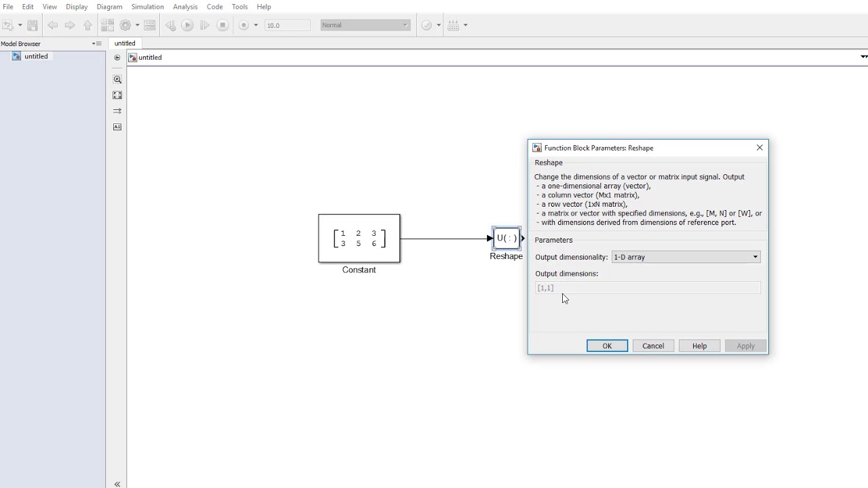Screen dimensions: 868x488
Task: Click the Back navigation arrow
Action: coord(52,25)
